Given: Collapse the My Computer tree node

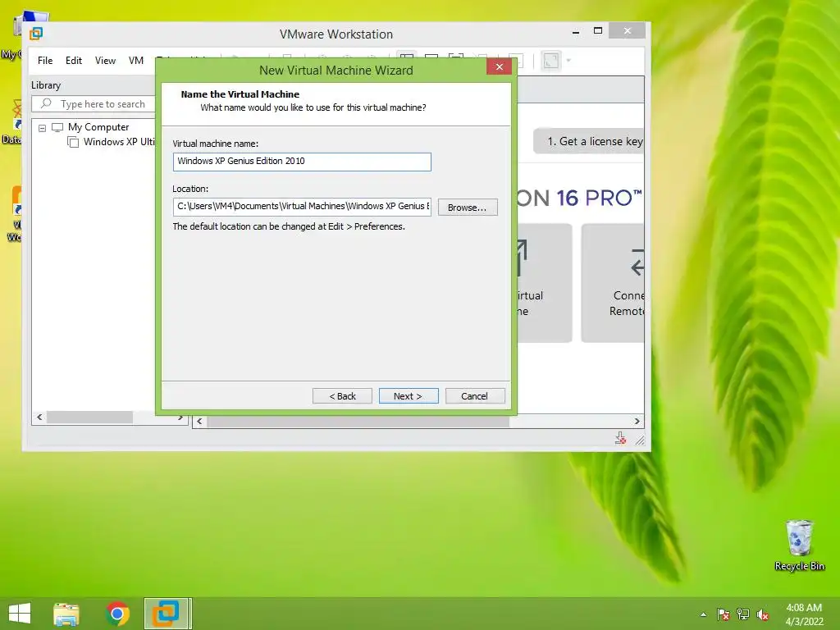Looking at the screenshot, I should [43, 128].
